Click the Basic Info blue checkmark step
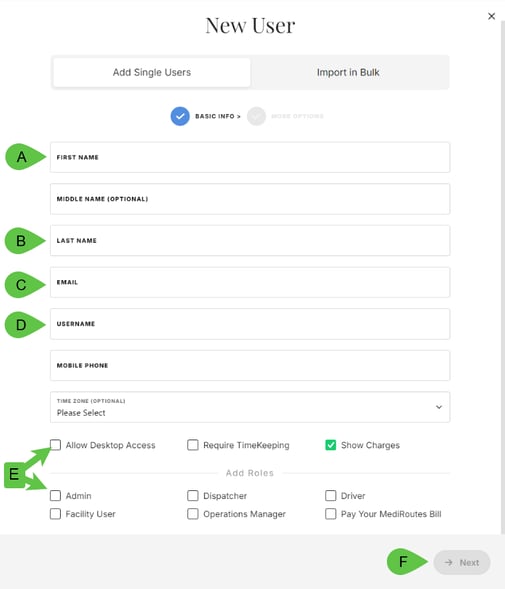The width and height of the screenshot is (505, 589). coord(180,116)
